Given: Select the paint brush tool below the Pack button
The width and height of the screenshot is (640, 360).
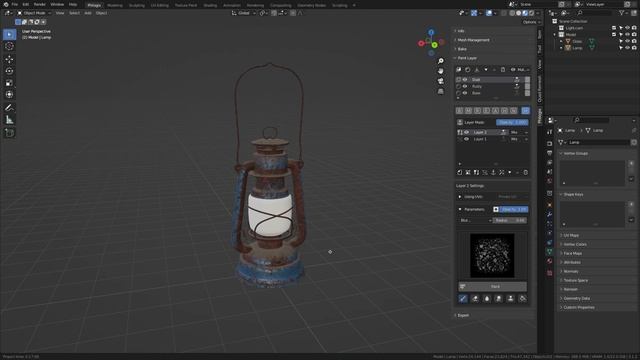Looking at the screenshot, I should pos(463,299).
